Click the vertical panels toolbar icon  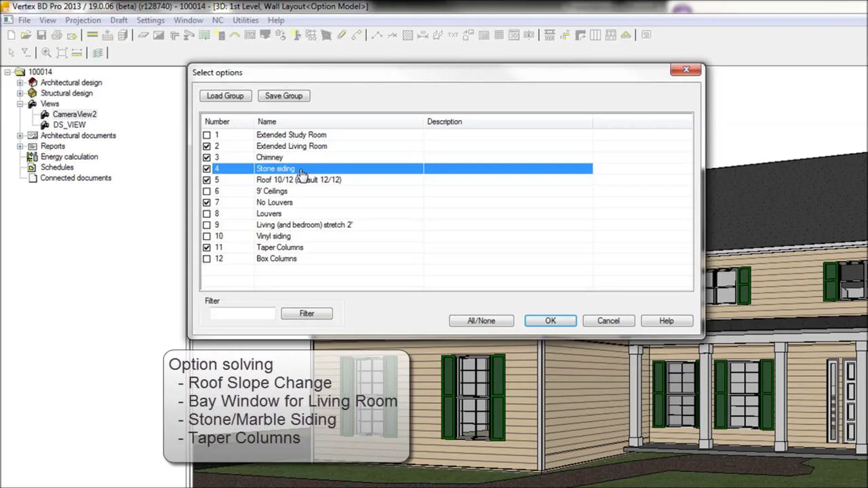(x=595, y=35)
